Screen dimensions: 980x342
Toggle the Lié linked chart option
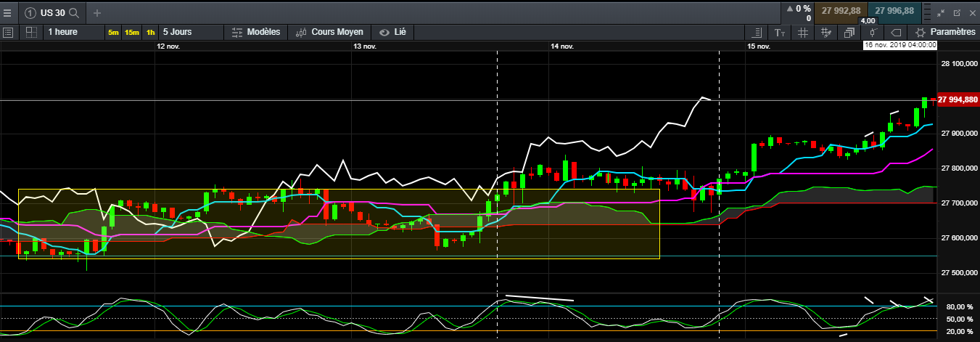coord(392,33)
